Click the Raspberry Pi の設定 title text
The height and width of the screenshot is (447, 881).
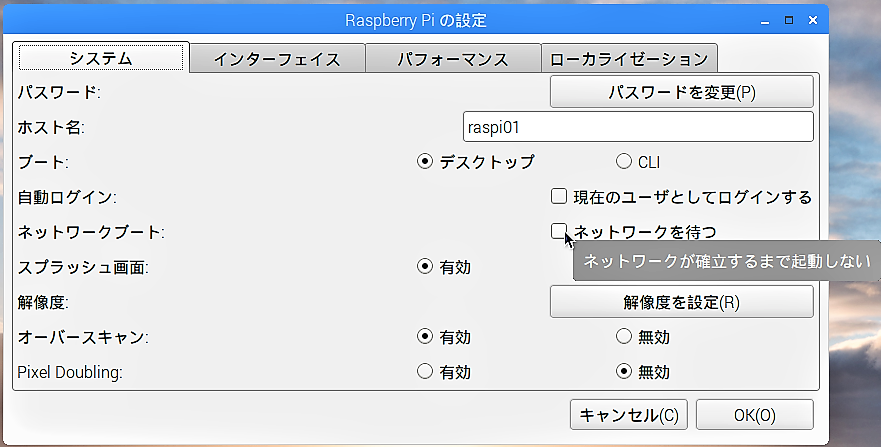[x=416, y=21]
